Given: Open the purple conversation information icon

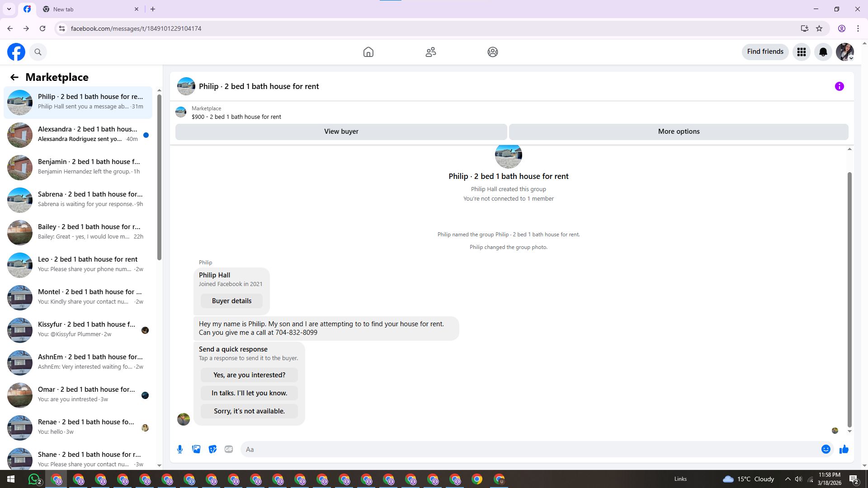Looking at the screenshot, I should pyautogui.click(x=839, y=86).
